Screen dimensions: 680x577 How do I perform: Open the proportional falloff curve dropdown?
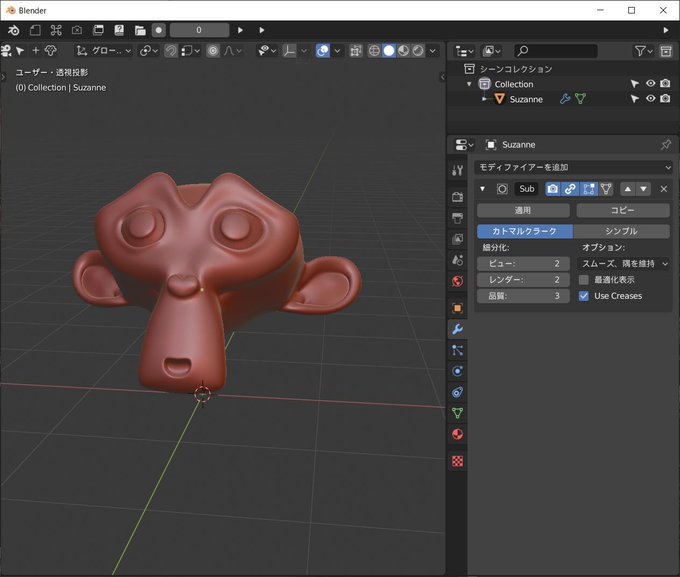(x=233, y=51)
